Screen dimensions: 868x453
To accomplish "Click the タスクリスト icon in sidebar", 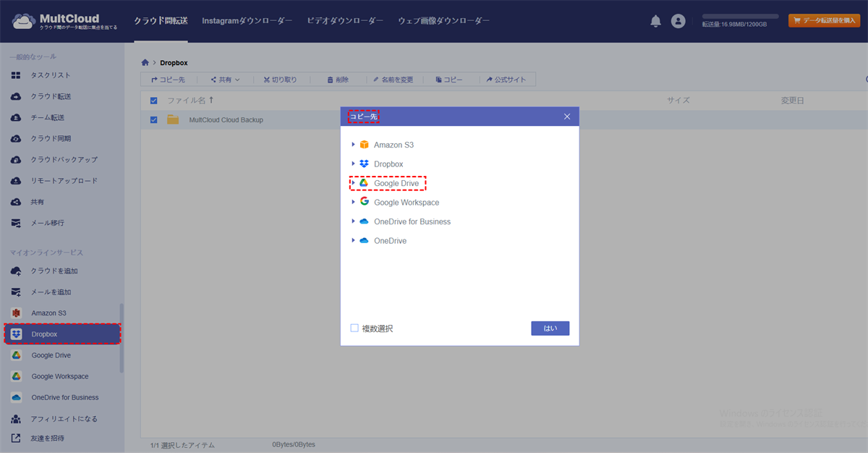I will (x=16, y=75).
